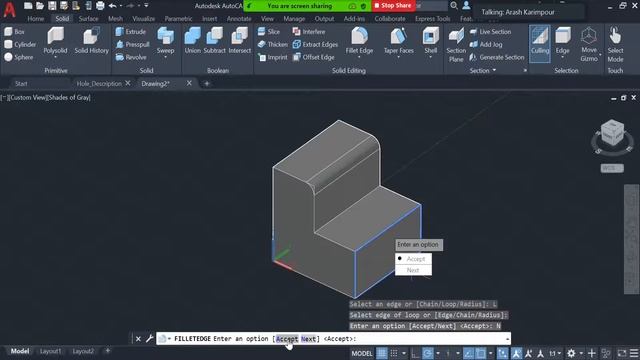Click the Generate Section tool

click(497, 57)
